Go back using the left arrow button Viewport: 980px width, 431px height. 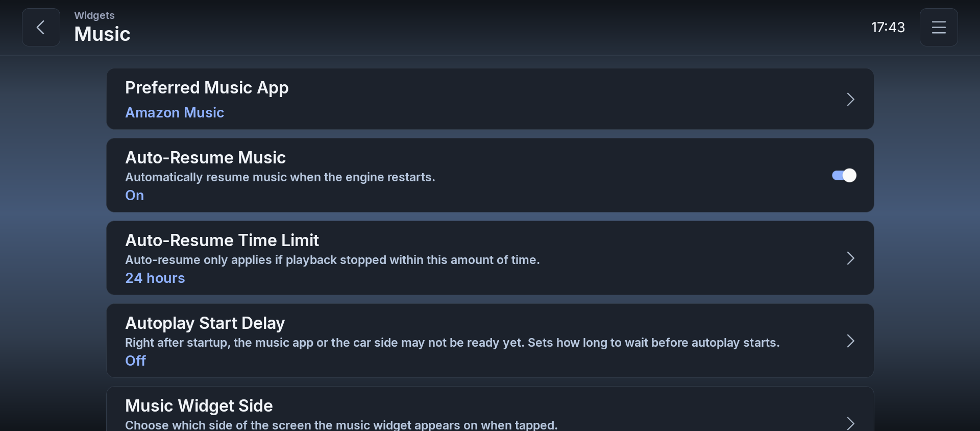[x=41, y=27]
